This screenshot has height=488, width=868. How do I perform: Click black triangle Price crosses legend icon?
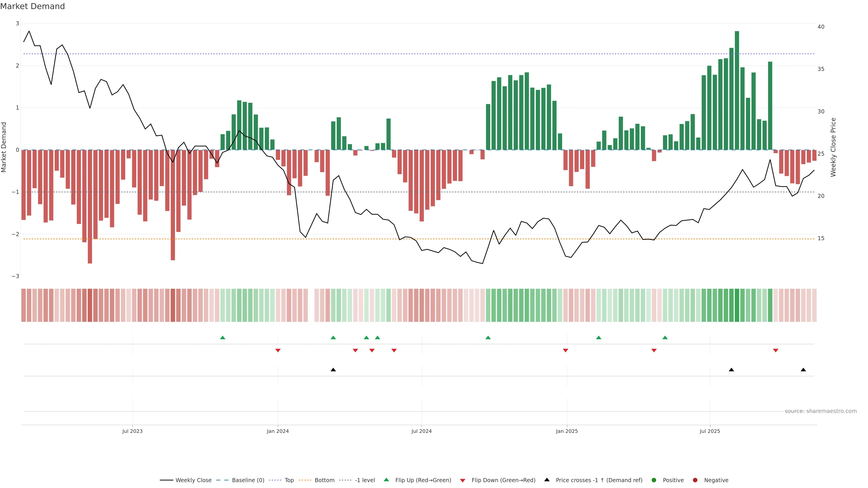547,480
